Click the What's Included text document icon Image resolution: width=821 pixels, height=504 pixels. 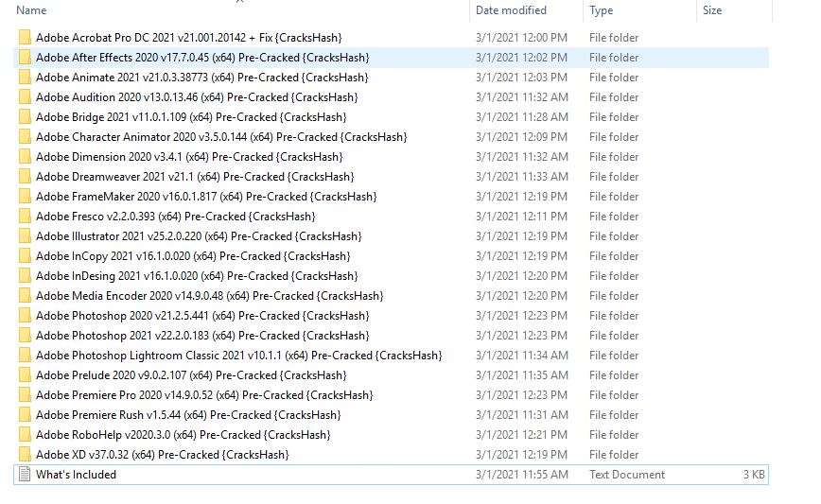[25, 475]
